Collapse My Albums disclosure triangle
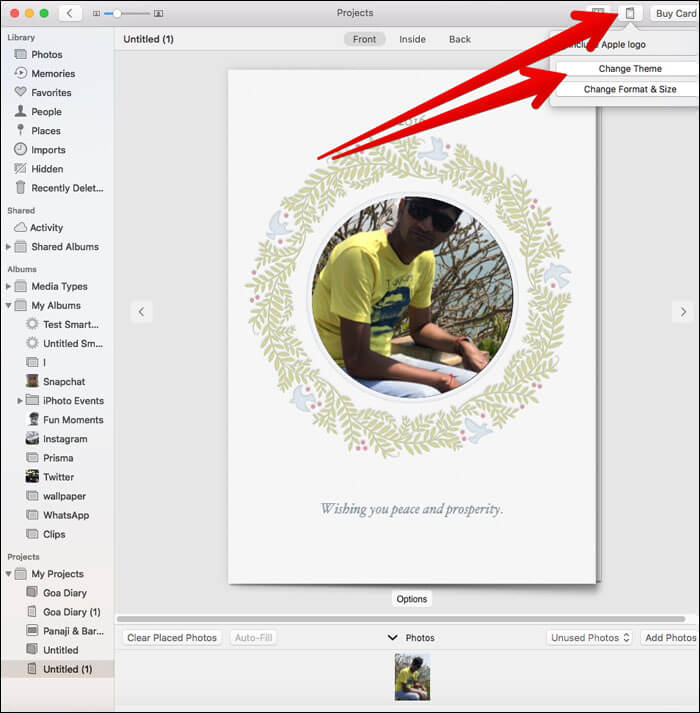Viewport: 700px width, 713px height. click(x=8, y=306)
